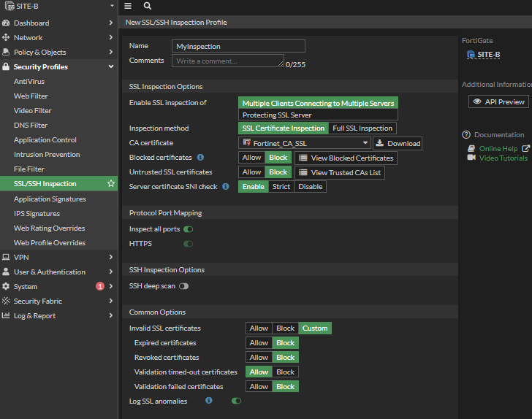The width and height of the screenshot is (532, 419).
Task: Click the Comments text field
Action: tap(228, 61)
